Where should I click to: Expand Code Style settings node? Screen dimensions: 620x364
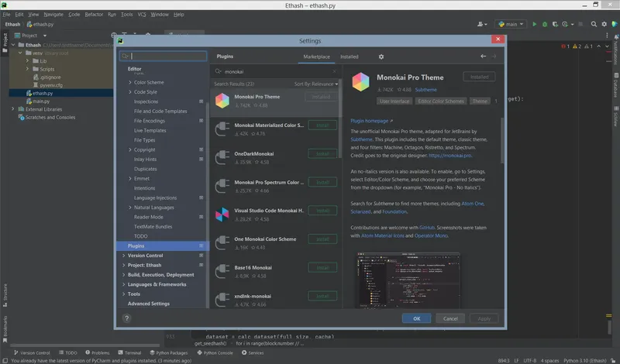coord(130,91)
